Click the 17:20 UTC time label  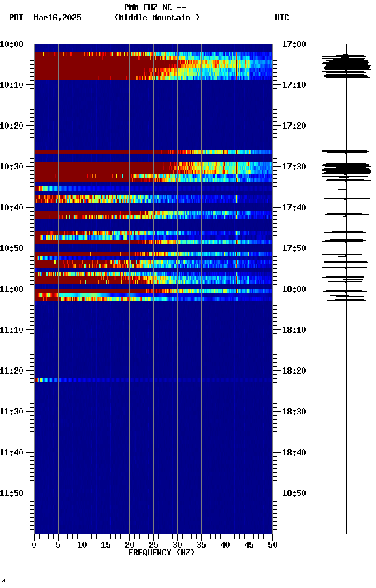[x=294, y=126]
